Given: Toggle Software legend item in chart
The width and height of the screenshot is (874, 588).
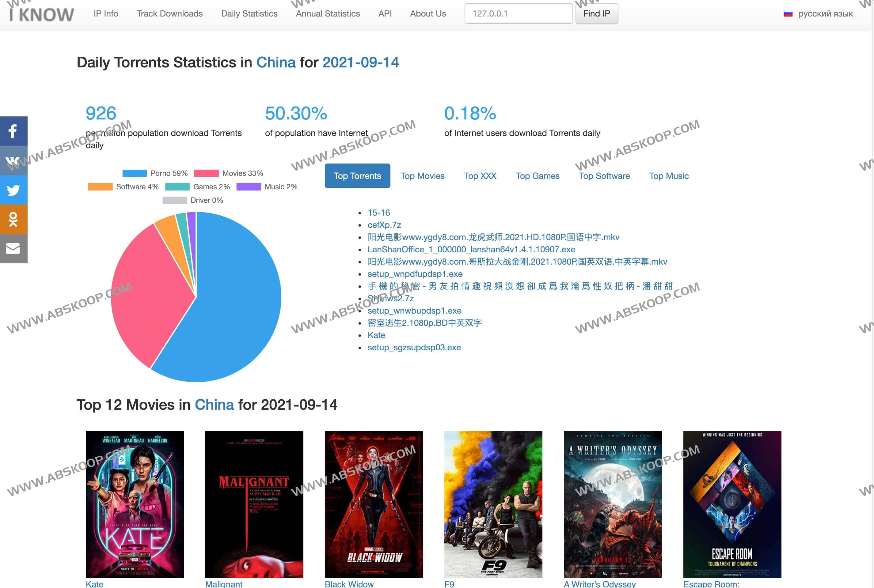Looking at the screenshot, I should [123, 187].
